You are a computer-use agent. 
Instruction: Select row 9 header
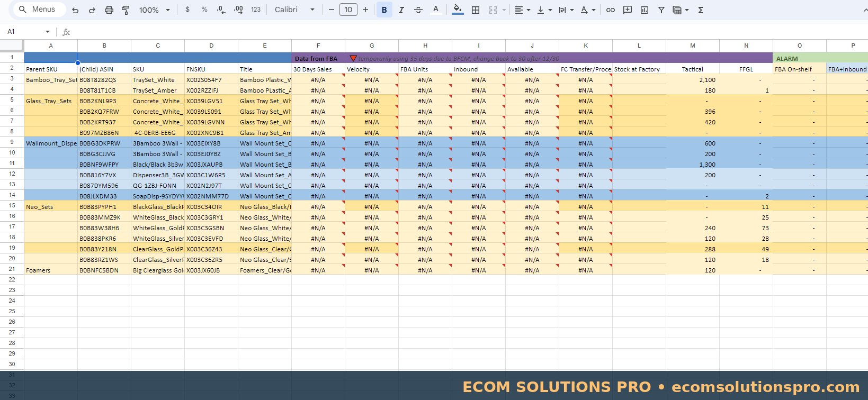click(x=12, y=142)
